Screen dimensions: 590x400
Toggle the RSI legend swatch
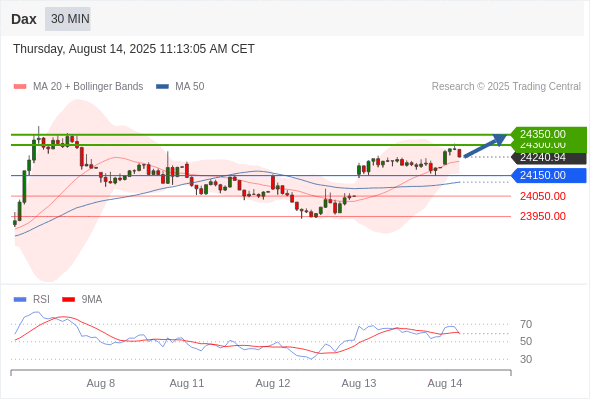20,300
